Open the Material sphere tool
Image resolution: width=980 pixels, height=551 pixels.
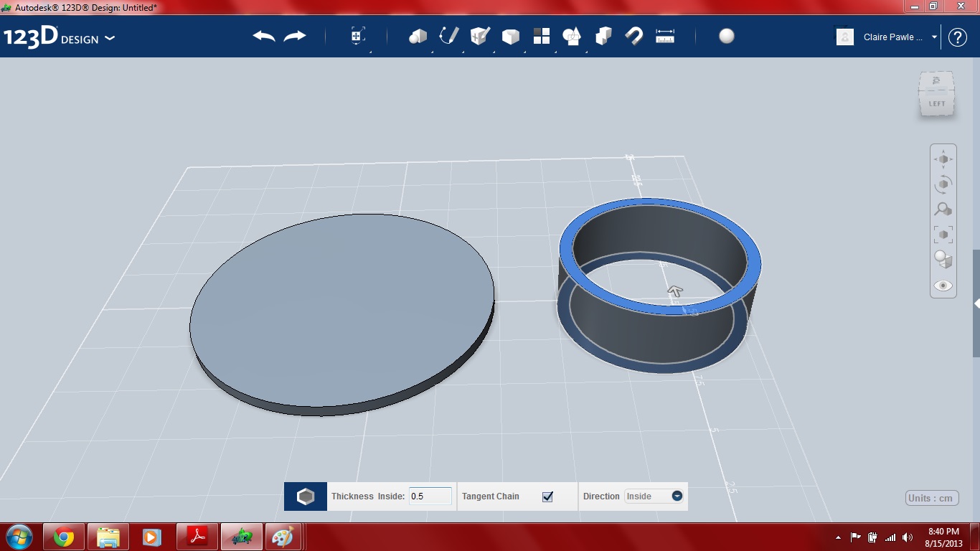pos(727,37)
